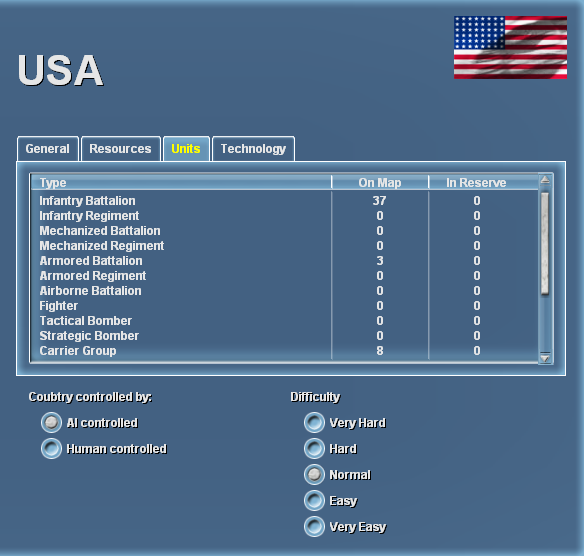This screenshot has width=584, height=556.
Task: Click the USA flag image
Action: tap(510, 47)
